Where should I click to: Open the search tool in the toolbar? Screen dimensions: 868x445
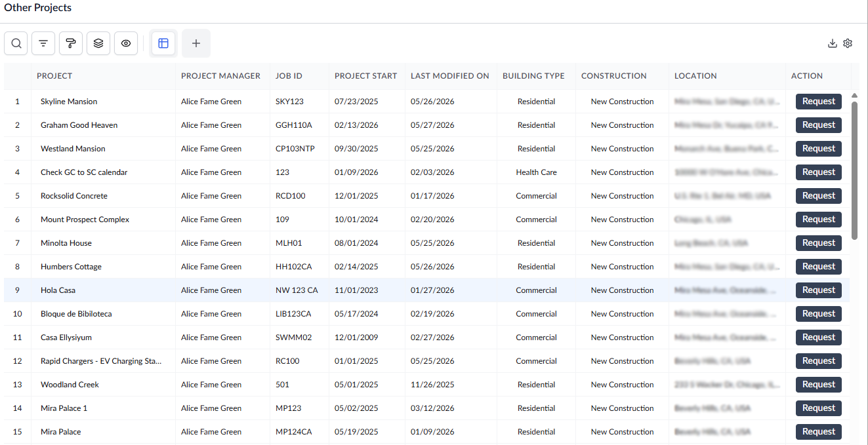[16, 43]
